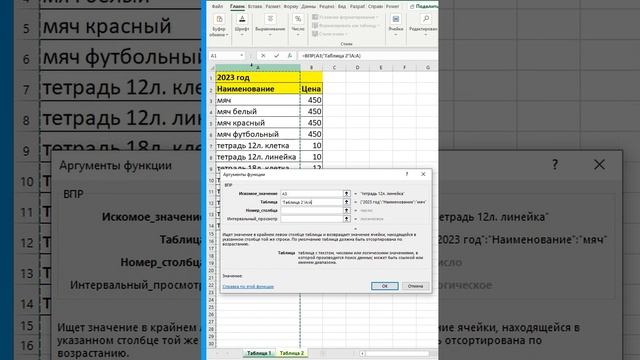Viewport: 640px width, 360px height.
Task: Click the Отмена cancel button
Action: [x=415, y=286]
